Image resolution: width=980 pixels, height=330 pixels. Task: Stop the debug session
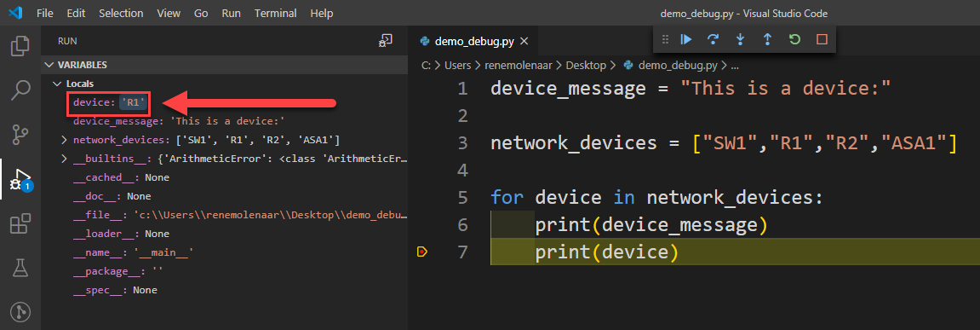pyautogui.click(x=822, y=39)
